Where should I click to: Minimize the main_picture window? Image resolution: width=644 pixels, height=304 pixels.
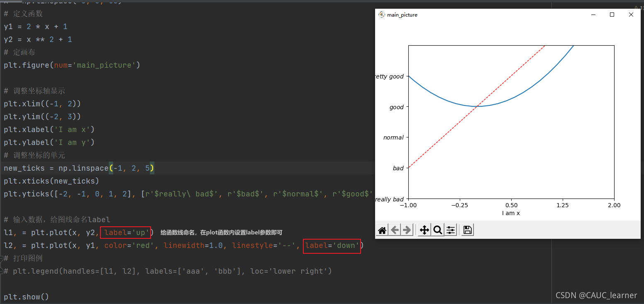(594, 15)
